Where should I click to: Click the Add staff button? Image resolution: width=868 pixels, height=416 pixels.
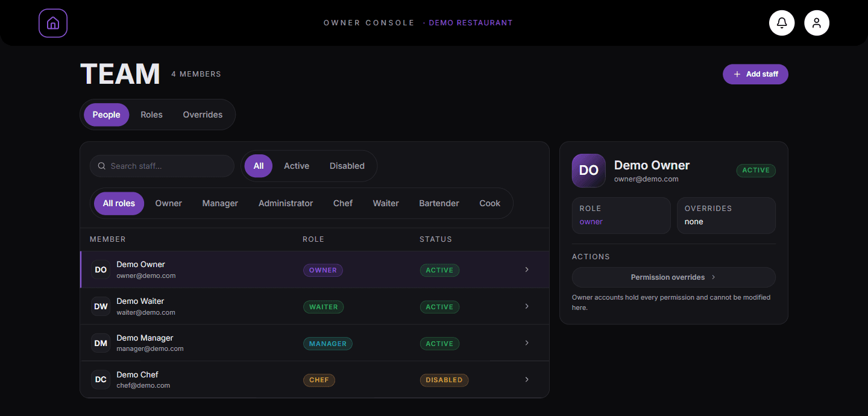click(x=755, y=74)
